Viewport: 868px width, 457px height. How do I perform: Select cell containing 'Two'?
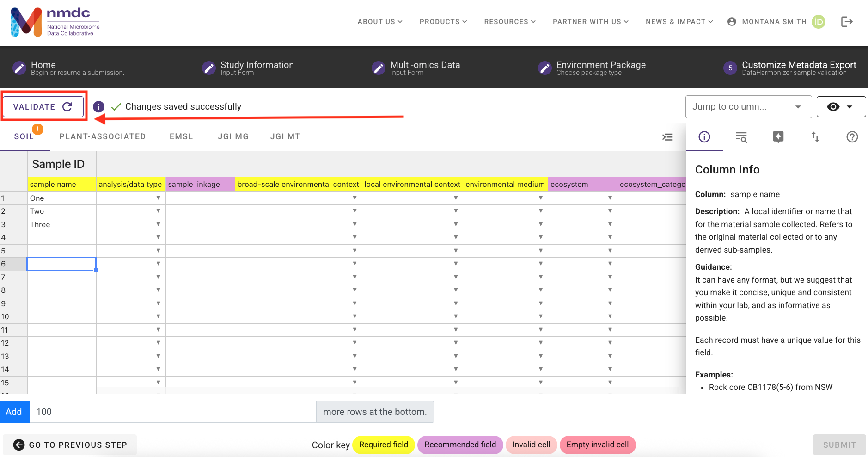tap(61, 211)
